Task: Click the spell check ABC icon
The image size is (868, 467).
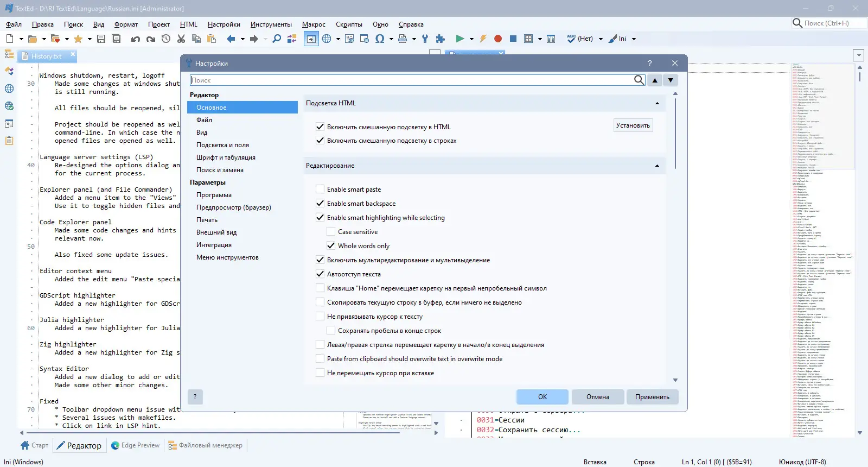Action: pyautogui.click(x=571, y=39)
